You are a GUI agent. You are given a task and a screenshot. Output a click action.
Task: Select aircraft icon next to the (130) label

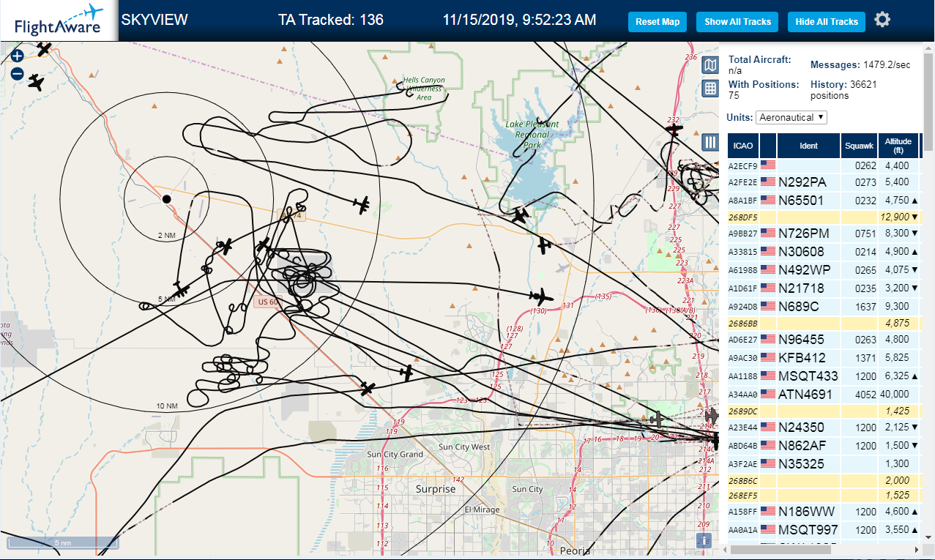coord(541,297)
